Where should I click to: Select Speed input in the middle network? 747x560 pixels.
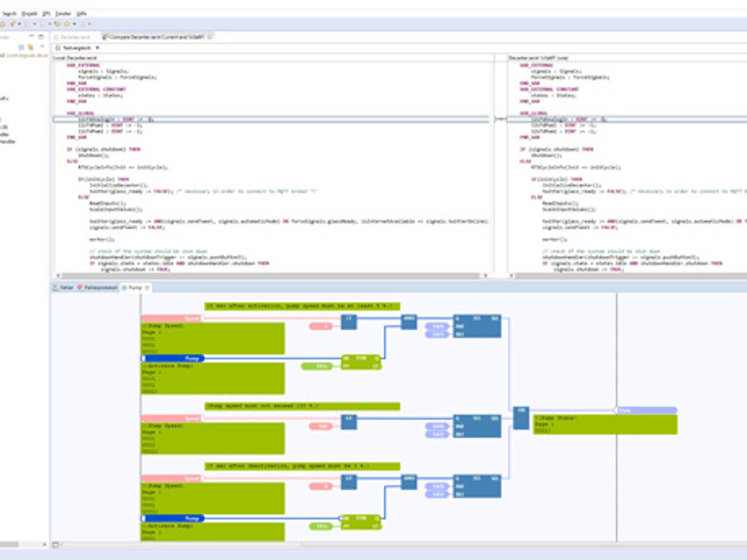click(x=171, y=419)
